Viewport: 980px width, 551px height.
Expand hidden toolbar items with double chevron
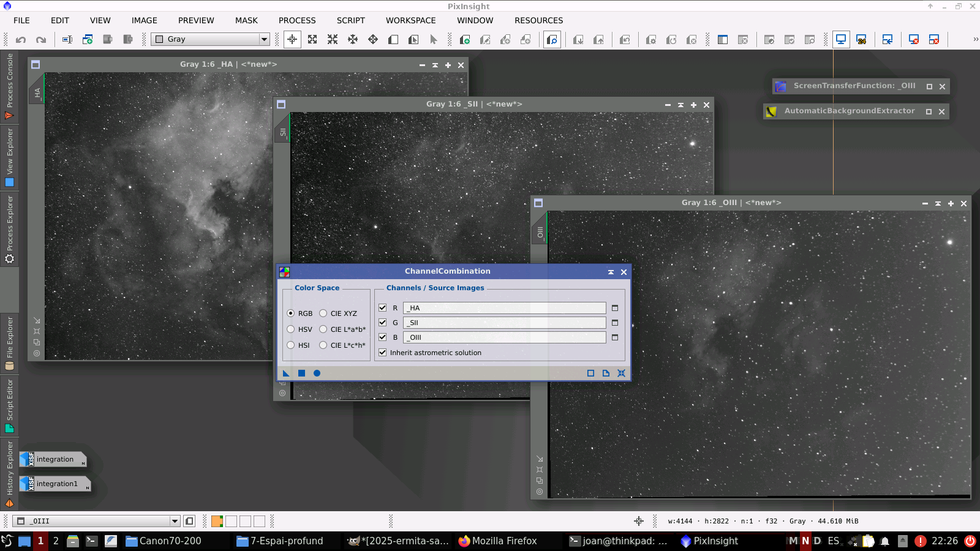coord(975,39)
